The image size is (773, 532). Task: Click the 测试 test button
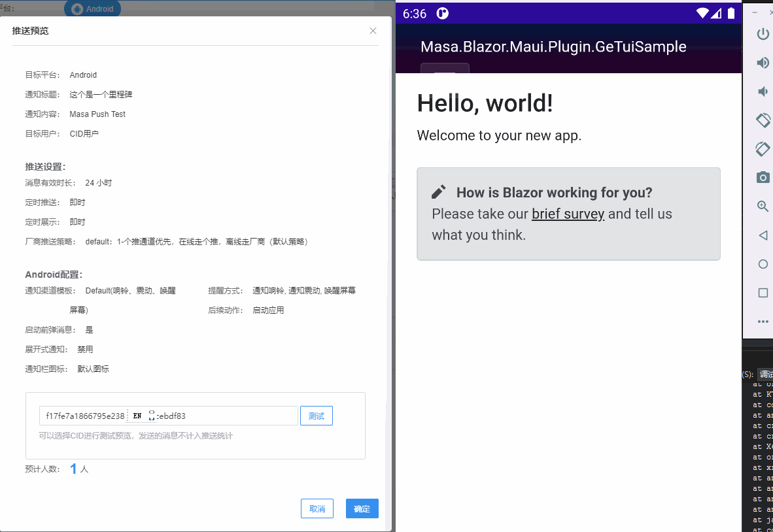click(x=317, y=416)
